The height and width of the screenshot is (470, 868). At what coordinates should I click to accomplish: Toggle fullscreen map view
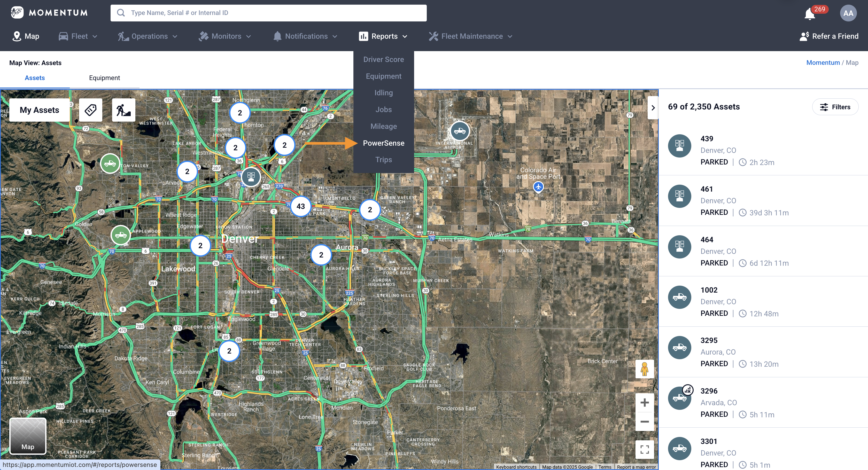click(x=644, y=449)
